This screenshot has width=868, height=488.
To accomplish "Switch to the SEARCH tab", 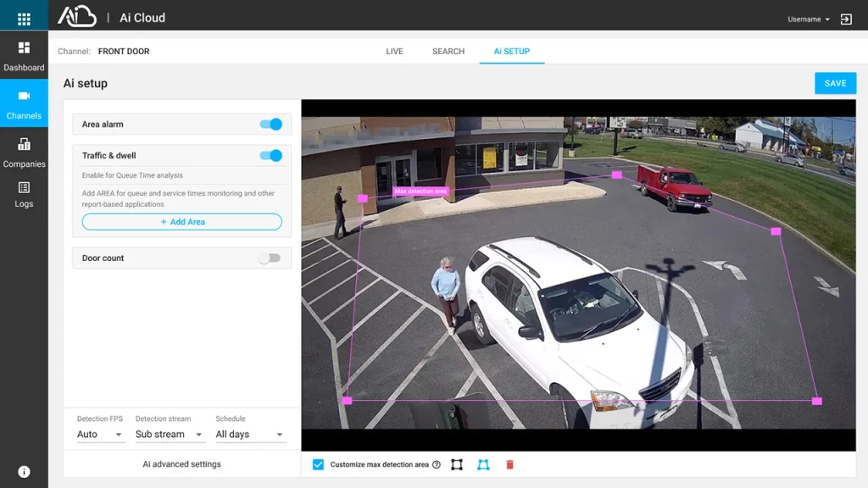I will 448,52.
